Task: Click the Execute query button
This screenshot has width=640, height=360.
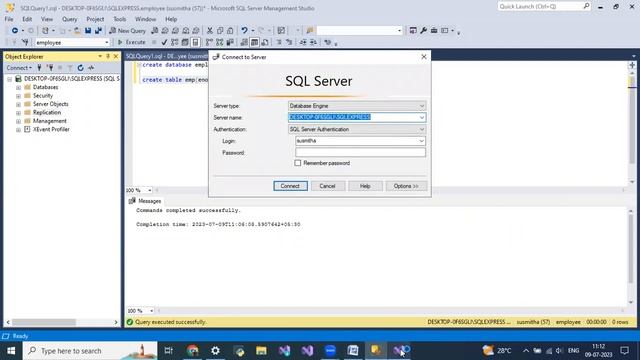Action: 131,42
